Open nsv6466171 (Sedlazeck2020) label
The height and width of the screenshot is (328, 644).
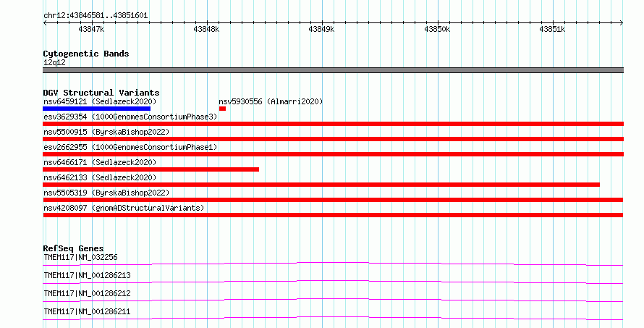100,162
